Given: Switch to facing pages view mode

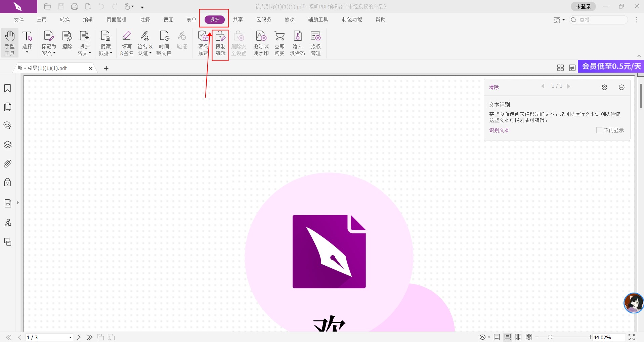Looking at the screenshot, I should 518,337.
